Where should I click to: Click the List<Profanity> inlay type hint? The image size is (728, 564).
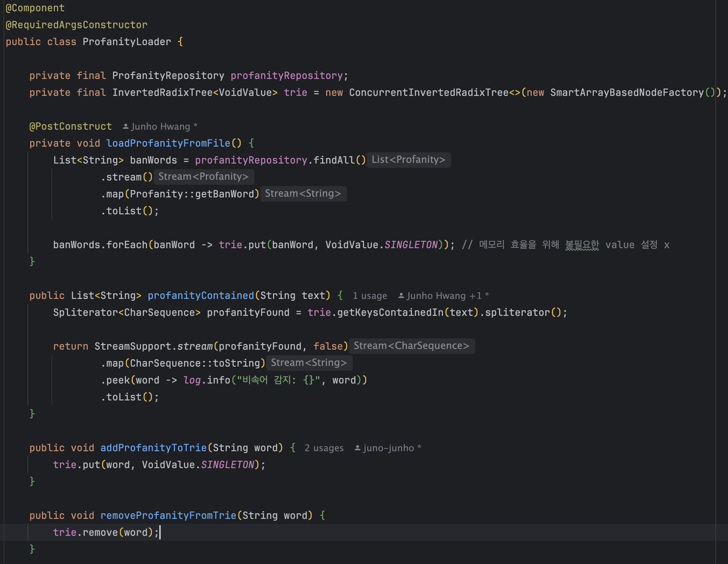(x=409, y=160)
